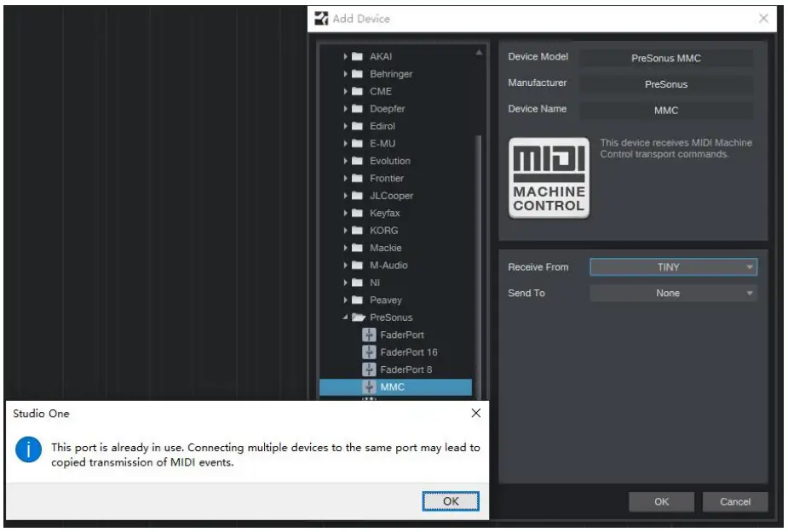
Task: Cancel the Add Device dialog
Action: pyautogui.click(x=734, y=501)
